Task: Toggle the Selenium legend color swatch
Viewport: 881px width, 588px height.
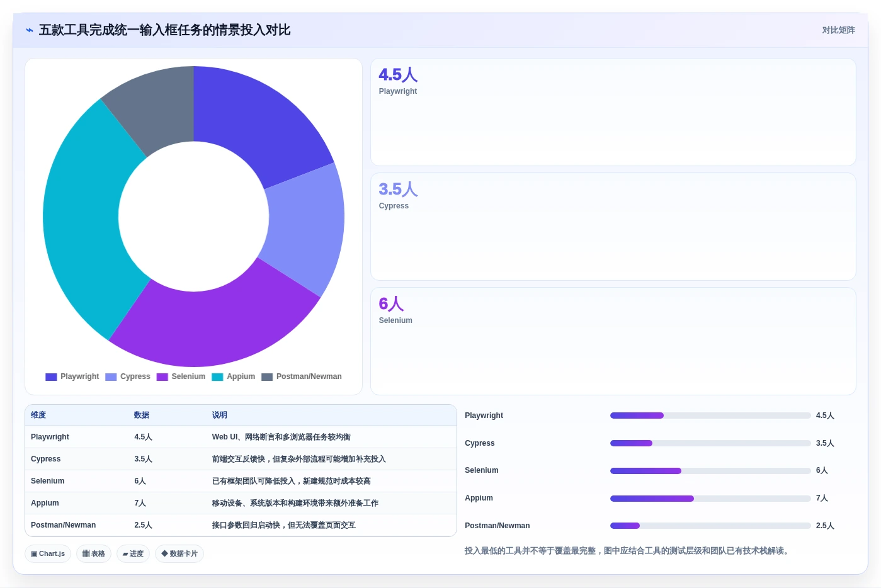Action: click(162, 376)
